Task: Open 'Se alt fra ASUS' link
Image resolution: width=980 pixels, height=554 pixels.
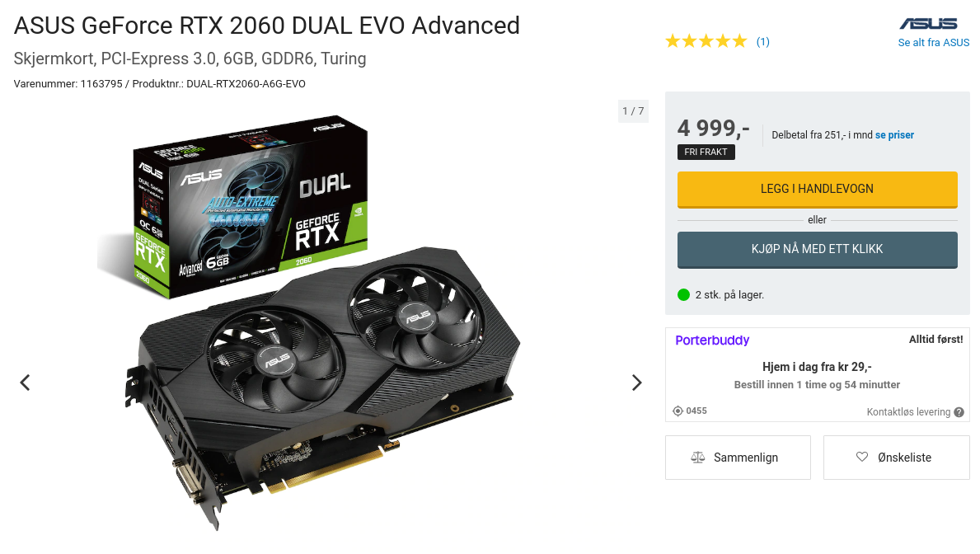Action: point(933,43)
